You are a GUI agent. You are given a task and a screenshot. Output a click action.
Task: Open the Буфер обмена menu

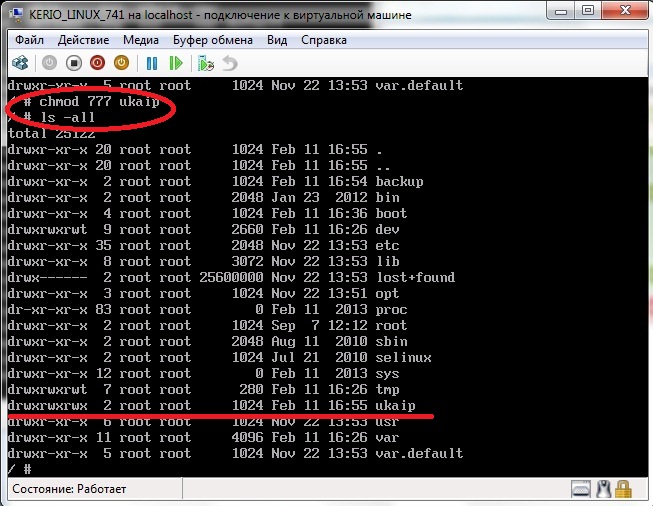[212, 40]
